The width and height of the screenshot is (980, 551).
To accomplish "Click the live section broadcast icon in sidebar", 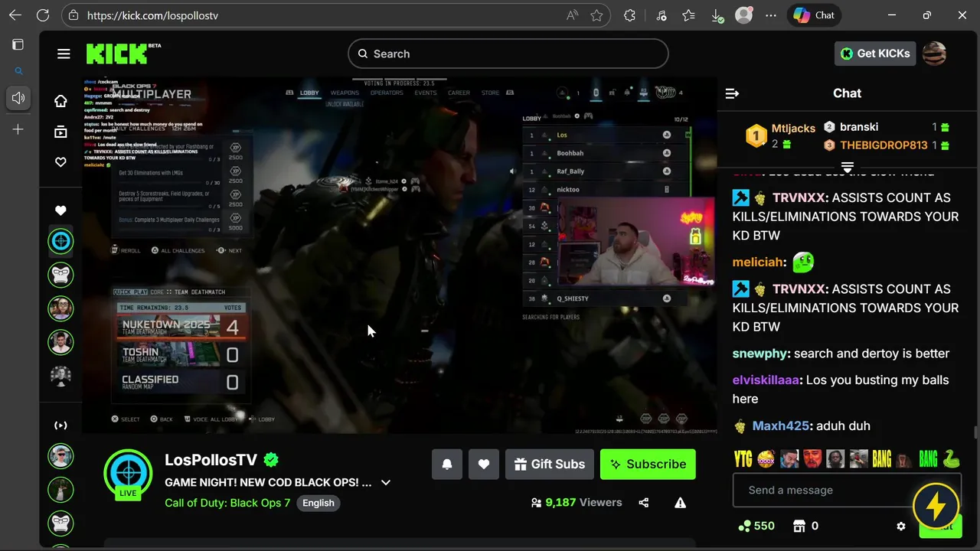I will 60,425.
